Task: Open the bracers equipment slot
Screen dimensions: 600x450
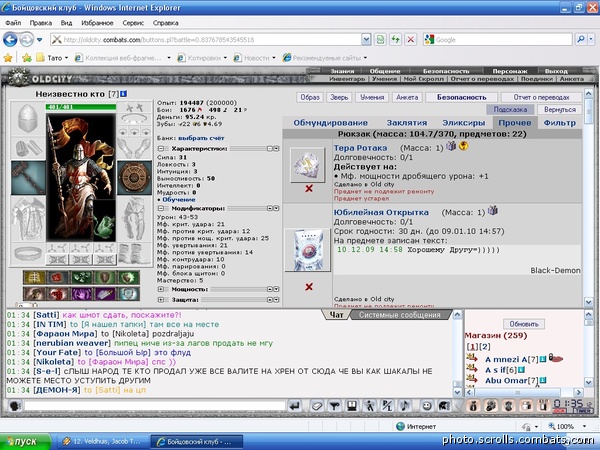Action: (x=28, y=148)
